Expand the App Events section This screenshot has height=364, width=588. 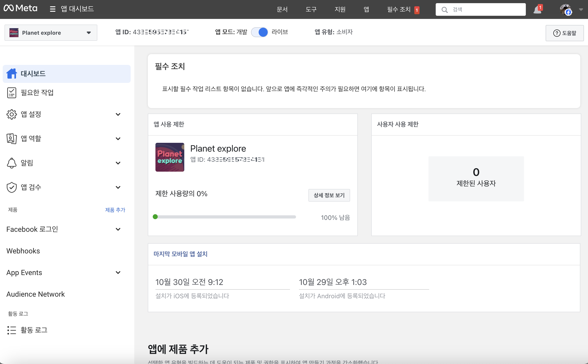click(118, 273)
